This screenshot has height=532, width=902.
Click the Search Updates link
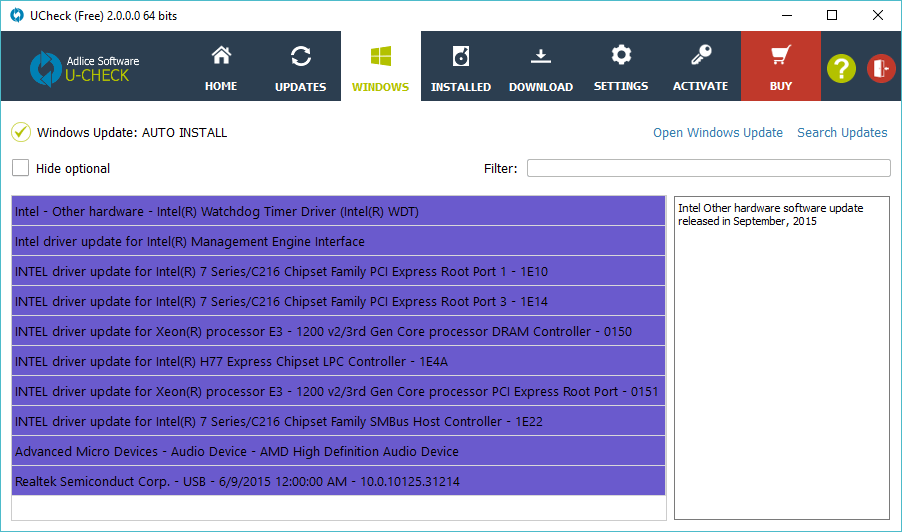coord(842,132)
